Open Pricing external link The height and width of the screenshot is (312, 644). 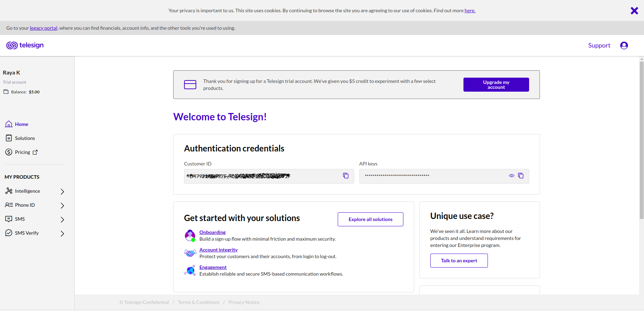click(x=23, y=152)
